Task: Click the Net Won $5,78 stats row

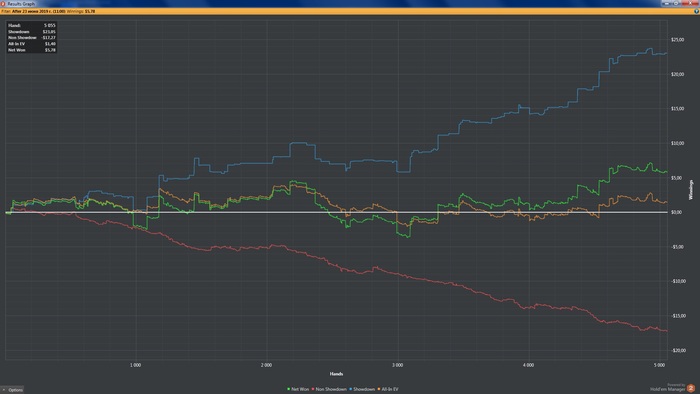Action: coord(32,50)
